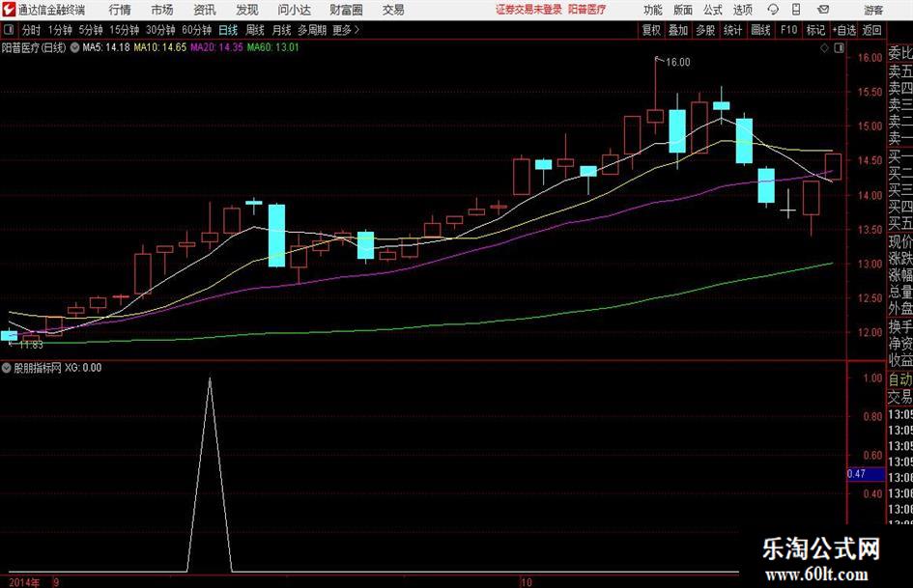Click the MA10: 14.65 label
Viewport: 913px width, 588px height.
click(160, 47)
